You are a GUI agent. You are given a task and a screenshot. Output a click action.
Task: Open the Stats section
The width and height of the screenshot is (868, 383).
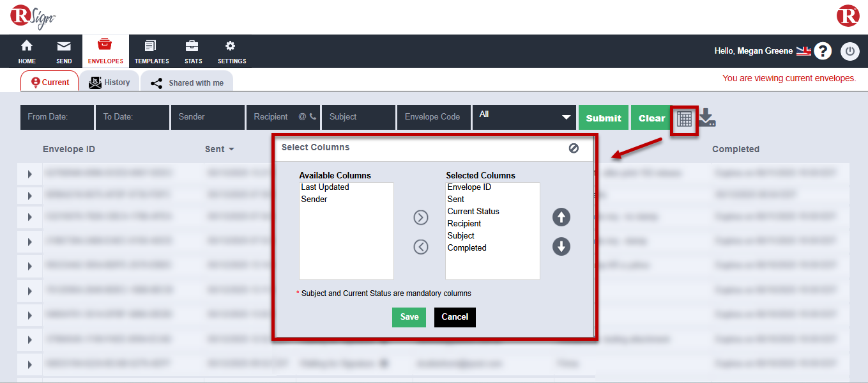193,51
